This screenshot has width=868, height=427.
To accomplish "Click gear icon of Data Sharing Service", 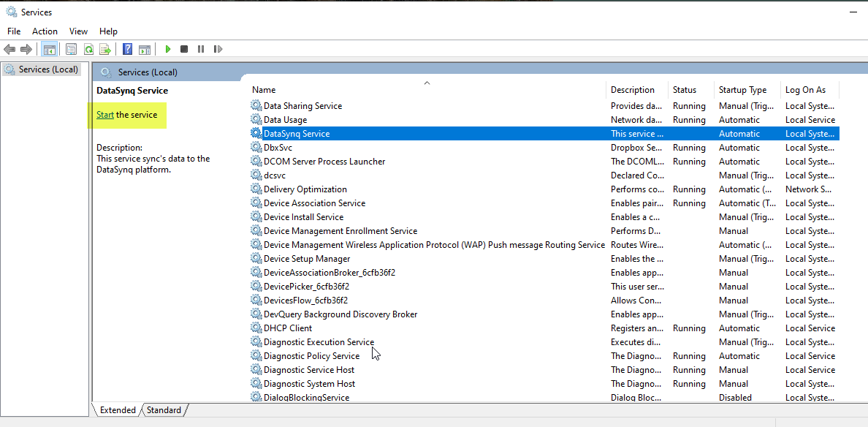I will click(x=256, y=106).
